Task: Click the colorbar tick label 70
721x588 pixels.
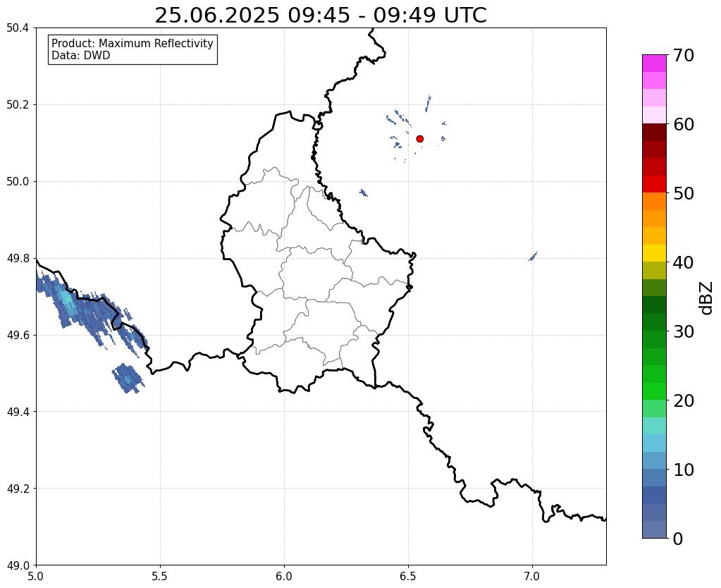Action: click(684, 55)
